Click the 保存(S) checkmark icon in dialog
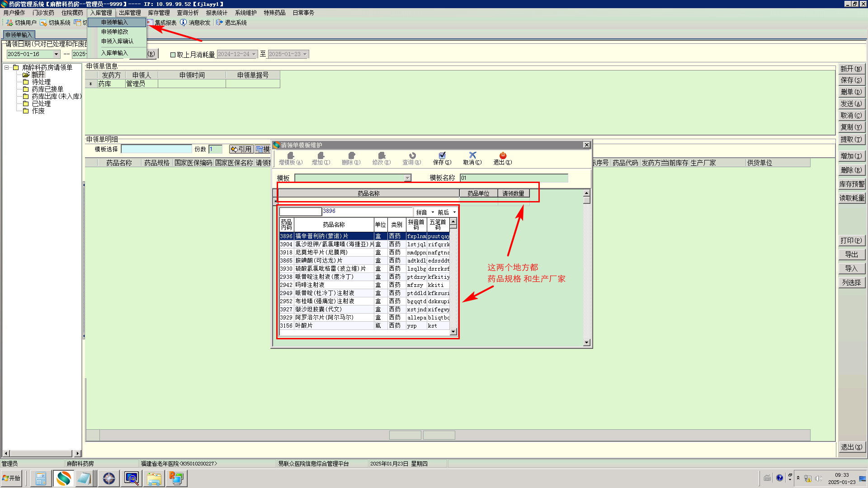 coord(442,155)
